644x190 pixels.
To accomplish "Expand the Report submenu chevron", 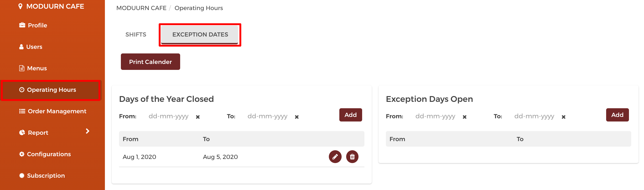I will [88, 131].
